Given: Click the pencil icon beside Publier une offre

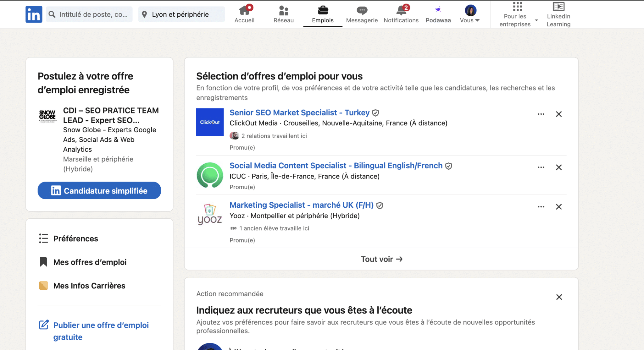Looking at the screenshot, I should click(44, 325).
